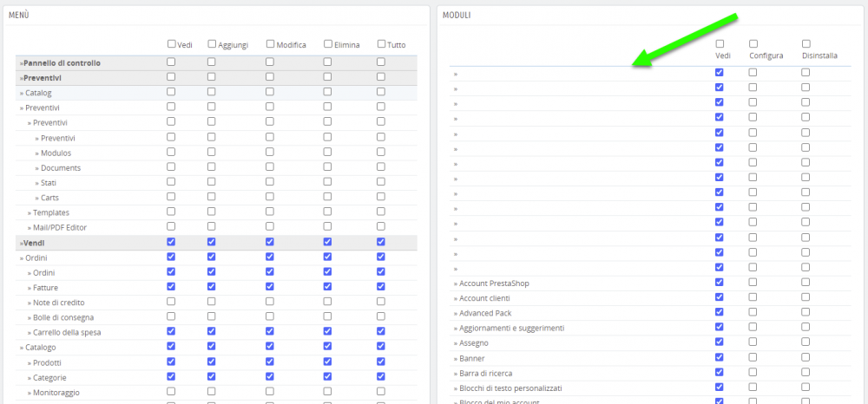The image size is (868, 404).
Task: Enable Aggiungi for Bolle di consegna
Action: (212, 316)
